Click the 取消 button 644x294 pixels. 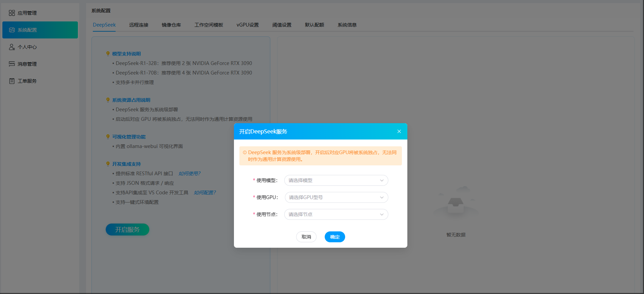306,237
